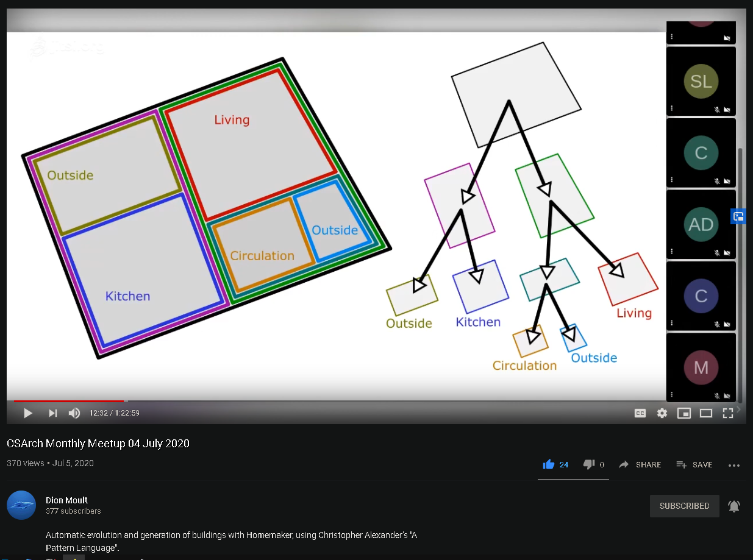
Task: Click the Kitchen label in the tree diagram
Action: (478, 322)
